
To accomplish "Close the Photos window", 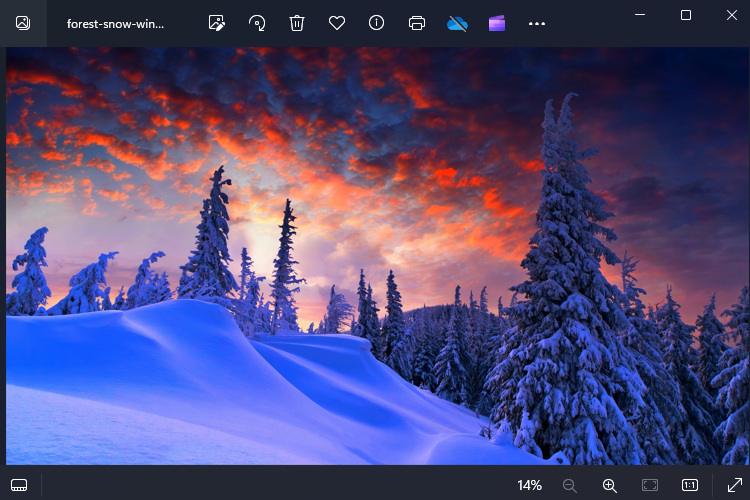I will (x=732, y=15).
